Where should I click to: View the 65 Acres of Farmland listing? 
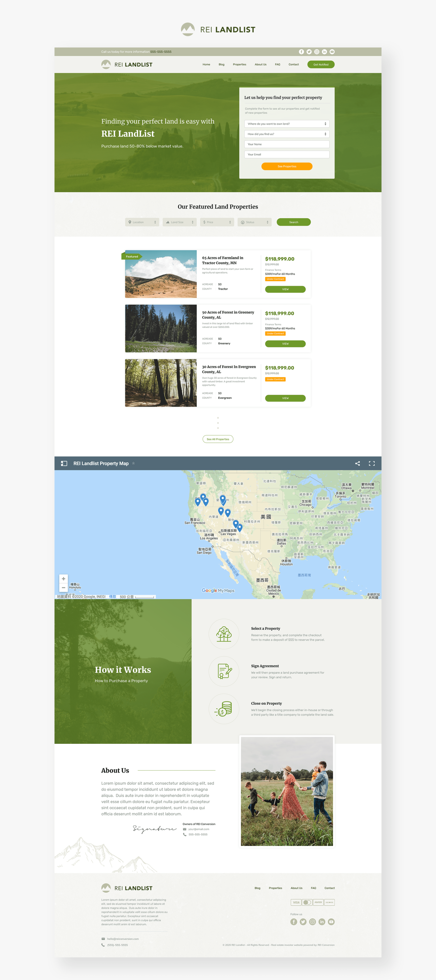(285, 289)
